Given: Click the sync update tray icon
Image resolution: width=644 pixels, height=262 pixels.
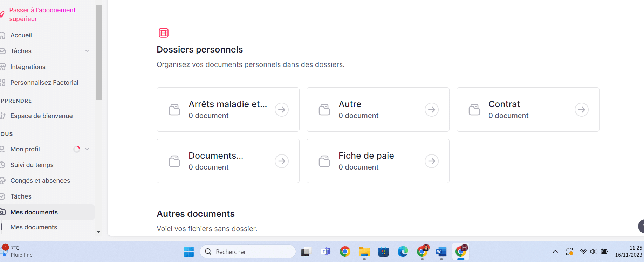Looking at the screenshot, I should 569,251.
